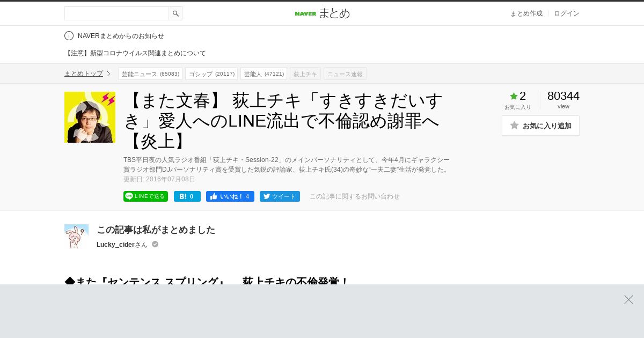The width and height of the screenshot is (644, 338).
Task: Click the green star favorites count
Action: click(518, 96)
